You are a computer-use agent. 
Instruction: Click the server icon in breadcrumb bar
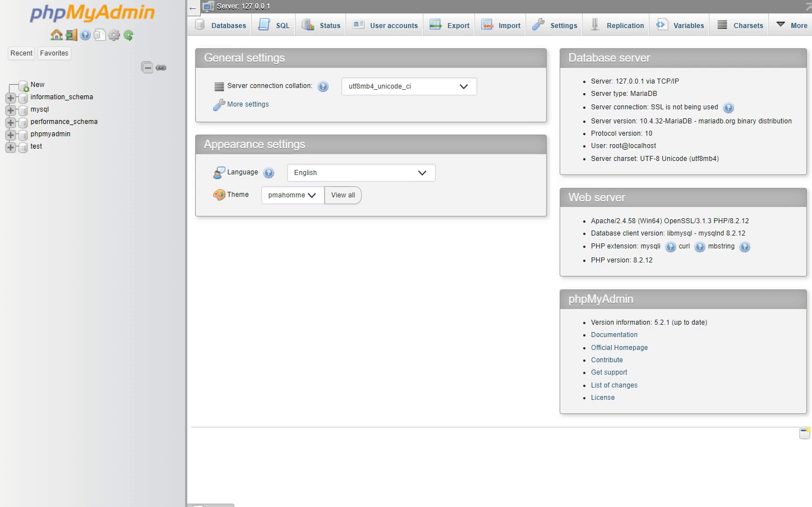(208, 7)
